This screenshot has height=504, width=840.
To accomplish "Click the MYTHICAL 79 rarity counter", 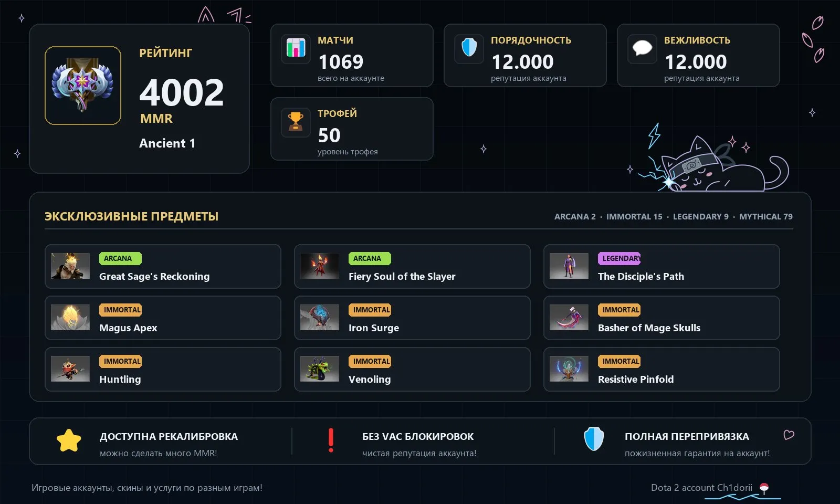I will point(766,216).
